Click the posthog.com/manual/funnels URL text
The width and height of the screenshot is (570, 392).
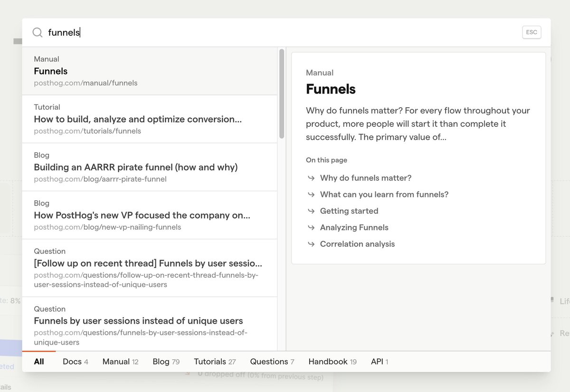tap(85, 83)
